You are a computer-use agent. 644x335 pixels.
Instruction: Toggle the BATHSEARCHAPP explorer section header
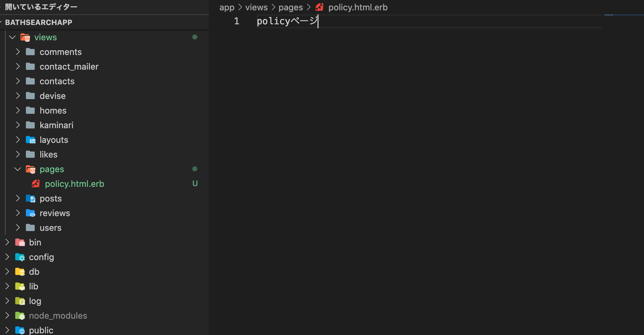tap(105, 22)
